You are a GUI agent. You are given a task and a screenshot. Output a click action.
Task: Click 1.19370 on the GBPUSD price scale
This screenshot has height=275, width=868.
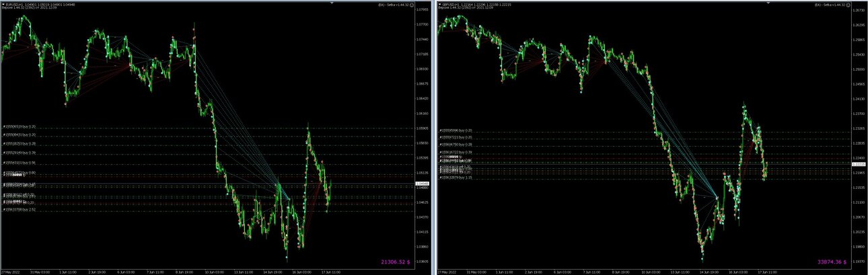pyautogui.click(x=859, y=262)
